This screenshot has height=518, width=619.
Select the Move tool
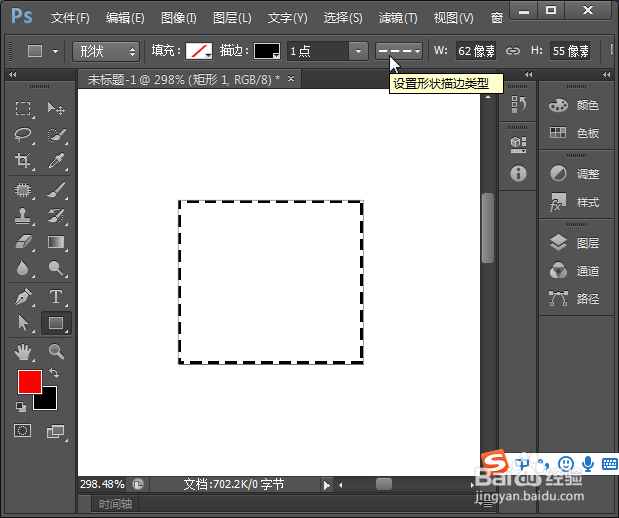click(56, 108)
